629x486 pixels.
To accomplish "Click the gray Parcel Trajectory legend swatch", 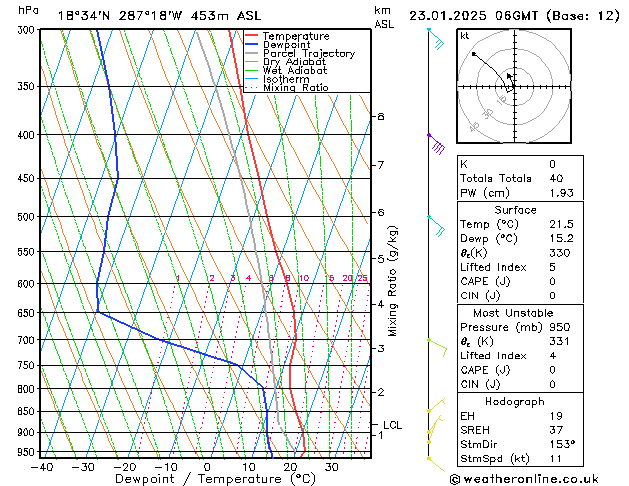I will click(x=252, y=53).
